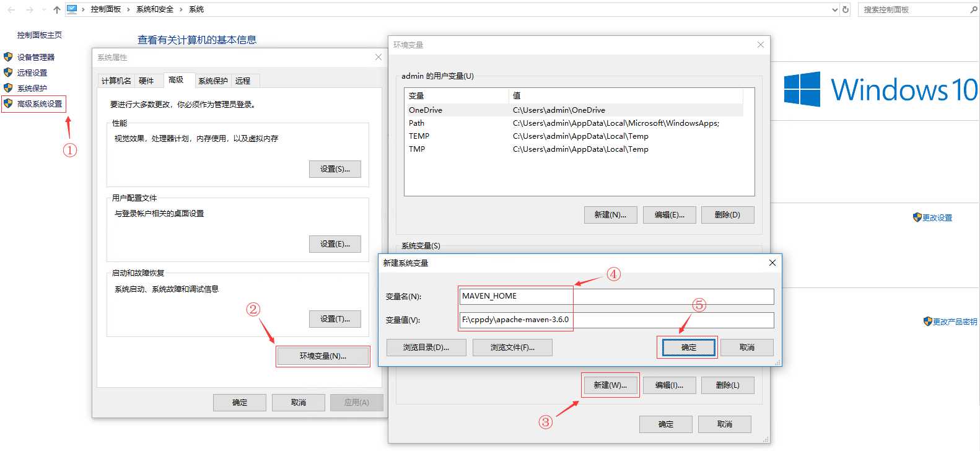
Task: Click 确定 in the 环境变量 dialog
Action: [x=666, y=424]
